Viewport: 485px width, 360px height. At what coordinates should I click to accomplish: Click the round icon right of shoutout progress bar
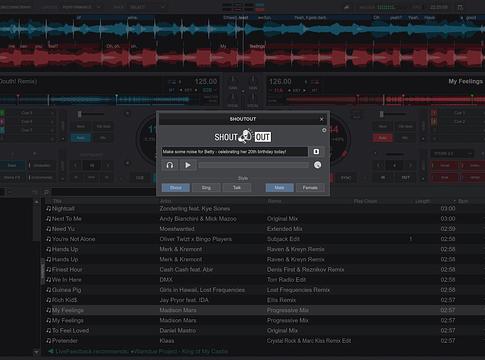click(x=317, y=165)
